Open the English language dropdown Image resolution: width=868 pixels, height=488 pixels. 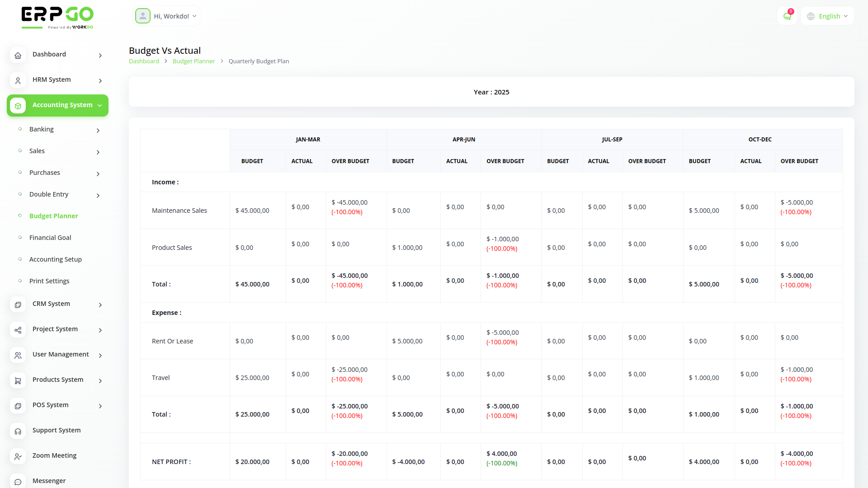coord(827,16)
